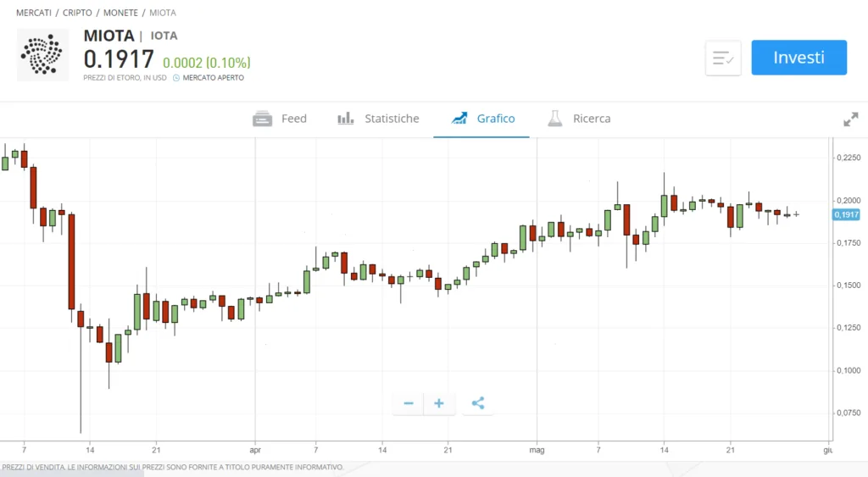The width and height of the screenshot is (868, 477).
Task: Zoom out chart with minus button
Action: (409, 403)
